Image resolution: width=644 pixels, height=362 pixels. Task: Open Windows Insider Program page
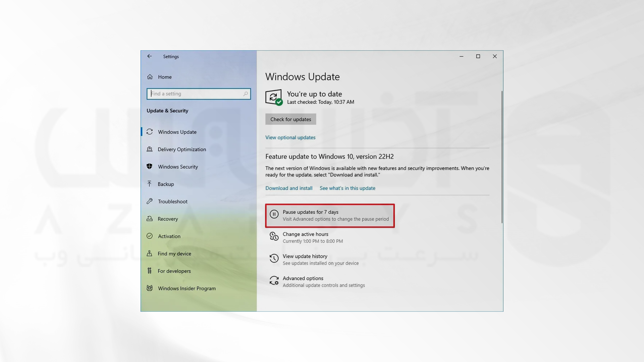187,289
